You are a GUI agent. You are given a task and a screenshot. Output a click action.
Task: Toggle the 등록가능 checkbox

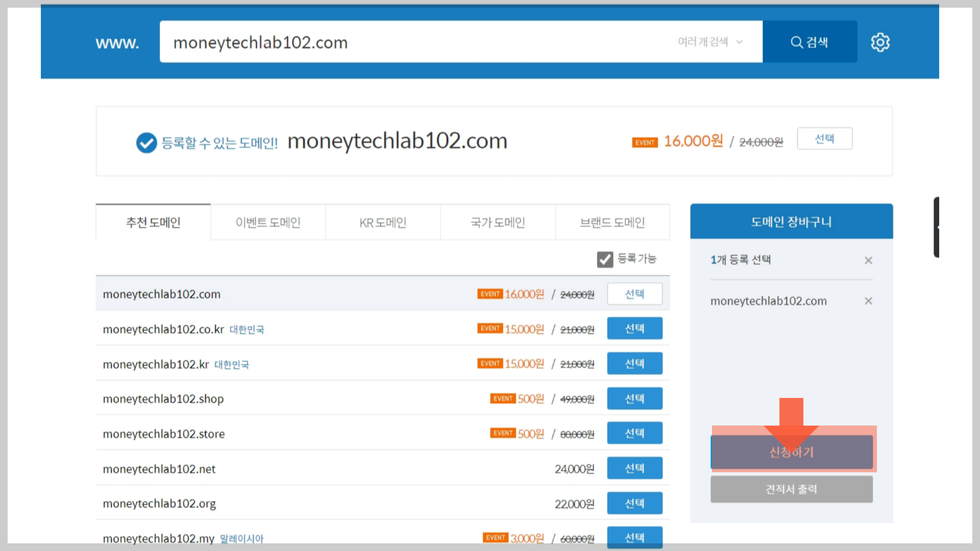click(x=605, y=259)
